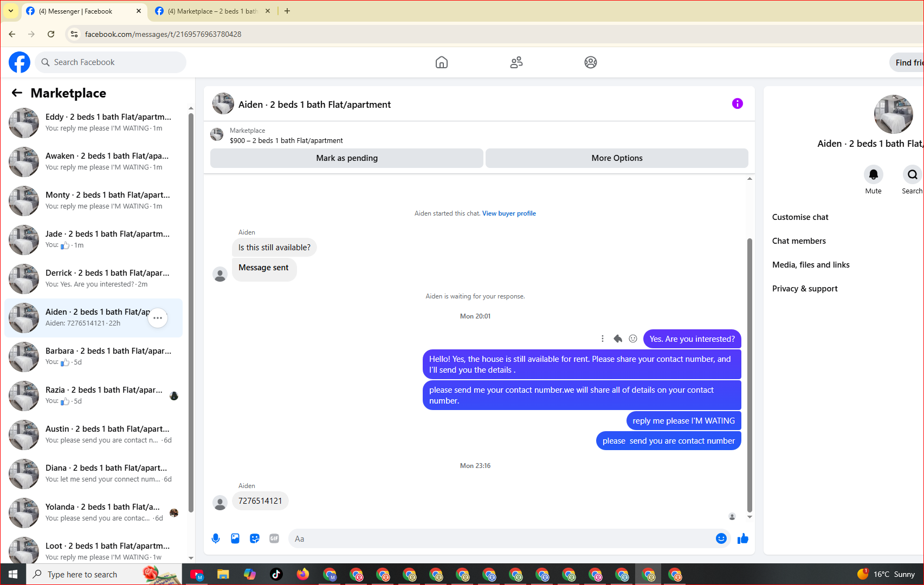
Task: Open the Facebook logo home link
Action: click(x=20, y=62)
